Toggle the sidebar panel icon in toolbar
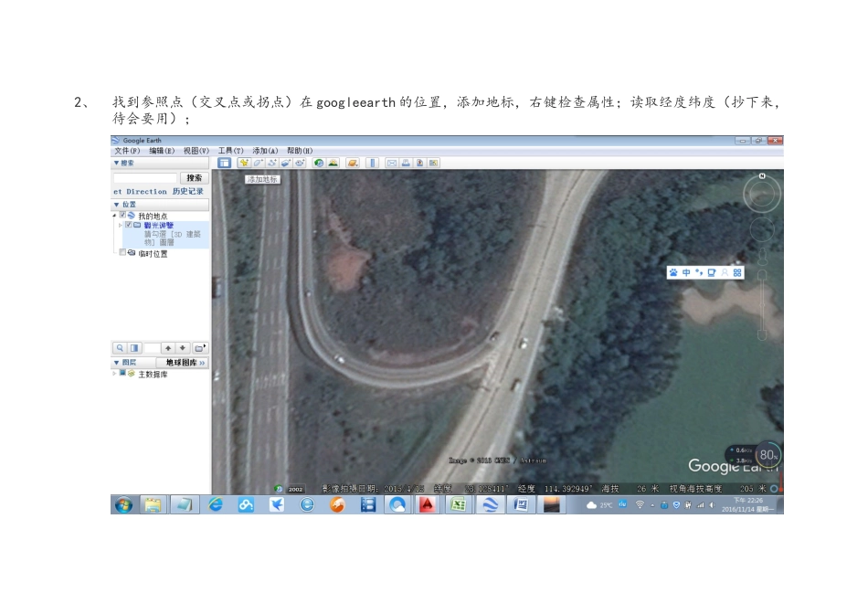868x614 pixels. tap(224, 163)
